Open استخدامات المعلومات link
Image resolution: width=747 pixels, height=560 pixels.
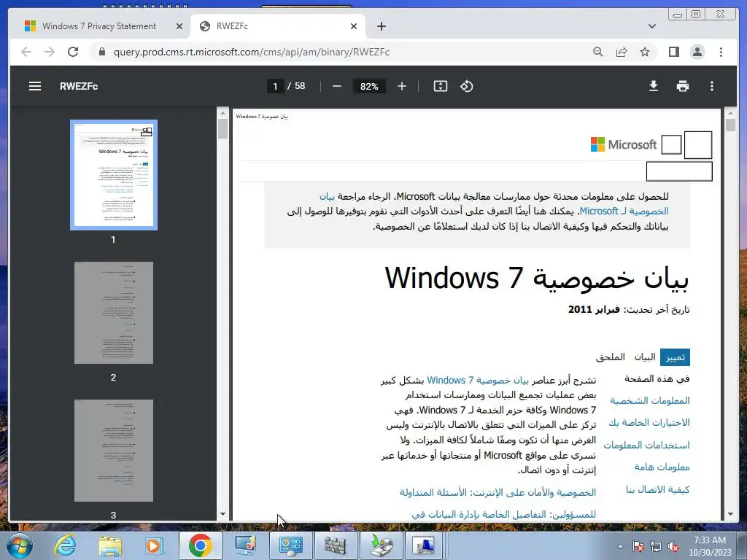[646, 446]
